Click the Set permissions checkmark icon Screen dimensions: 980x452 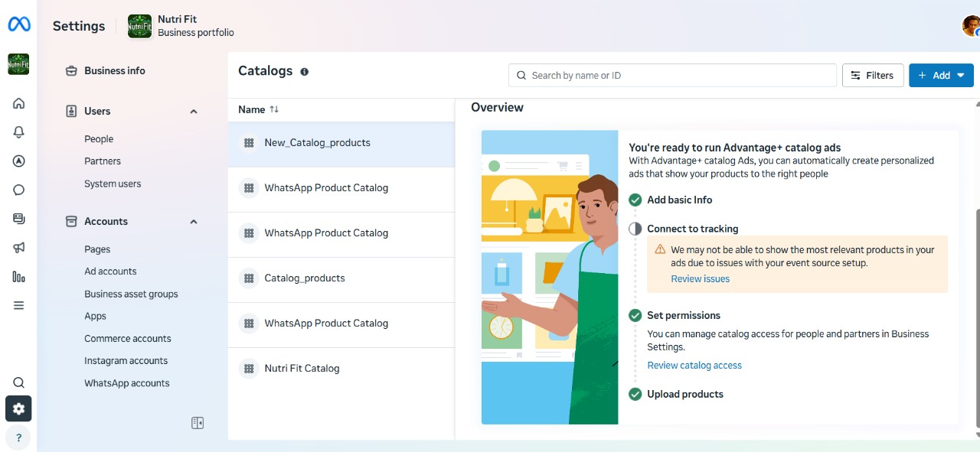coord(635,315)
